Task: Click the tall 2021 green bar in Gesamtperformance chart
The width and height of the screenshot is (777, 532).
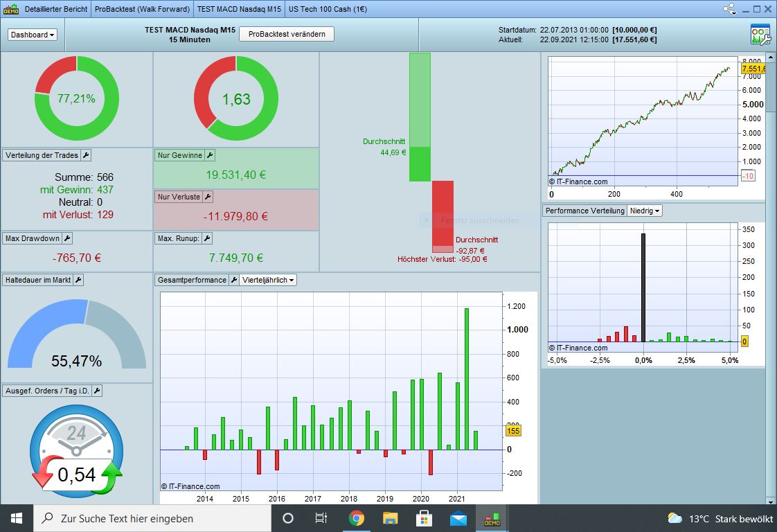Action: [x=467, y=380]
